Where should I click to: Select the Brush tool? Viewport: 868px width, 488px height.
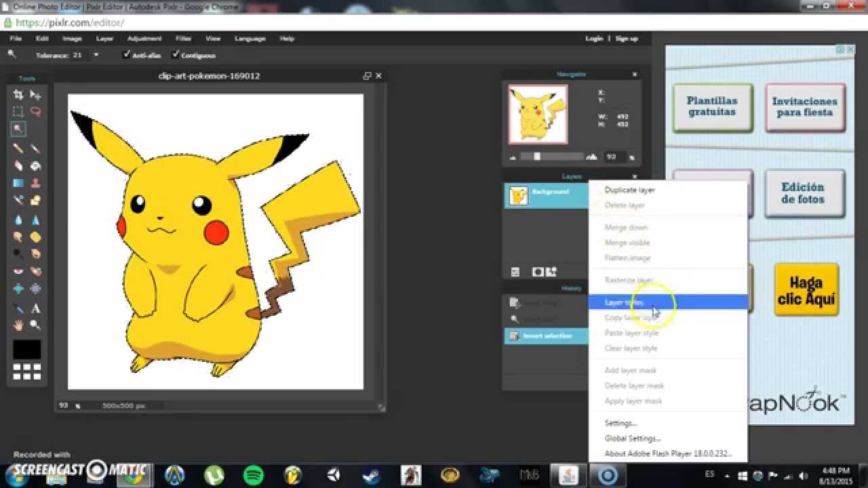(35, 148)
